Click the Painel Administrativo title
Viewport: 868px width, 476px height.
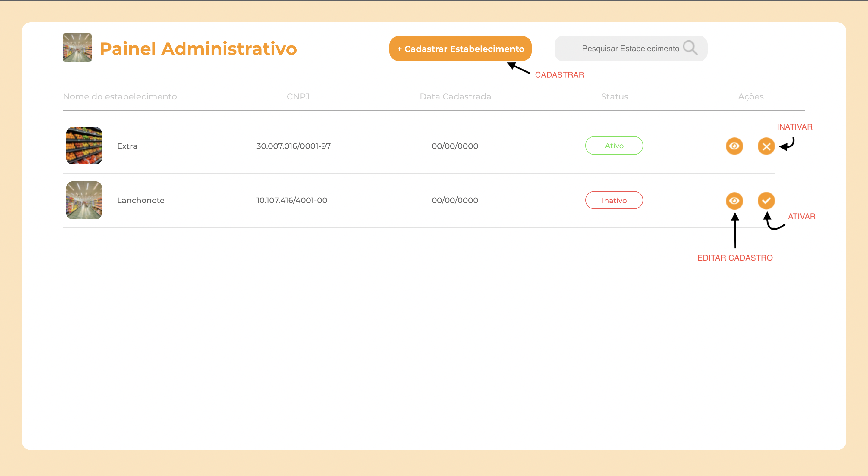[198, 49]
